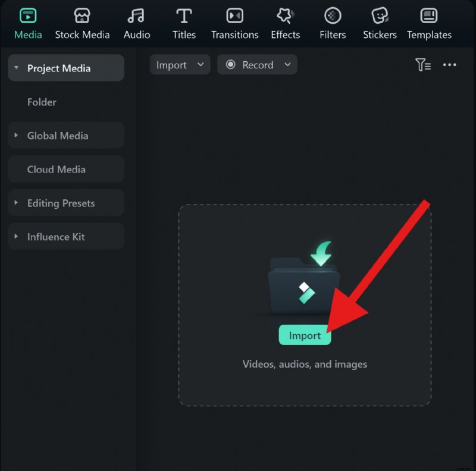Click the green Import button
The width and height of the screenshot is (476, 471).
(305, 335)
